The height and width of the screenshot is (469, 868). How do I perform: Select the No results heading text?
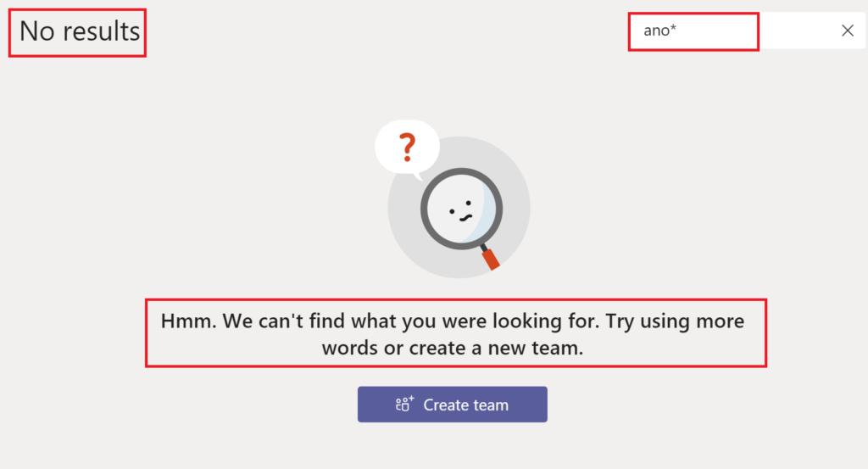click(x=80, y=31)
